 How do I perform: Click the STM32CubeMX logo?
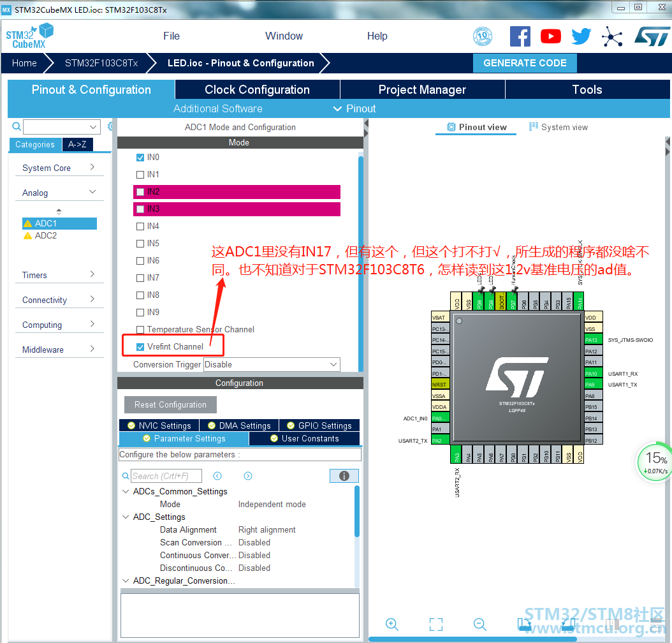(29, 36)
